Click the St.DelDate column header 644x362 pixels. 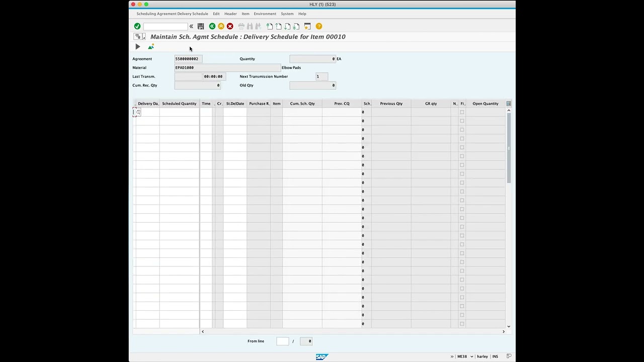(x=235, y=104)
